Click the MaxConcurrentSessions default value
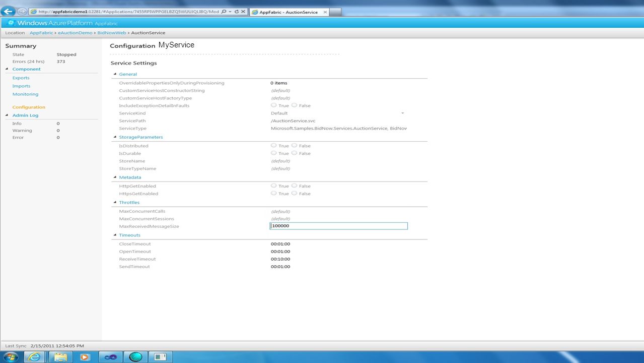644x363 pixels. tap(280, 219)
